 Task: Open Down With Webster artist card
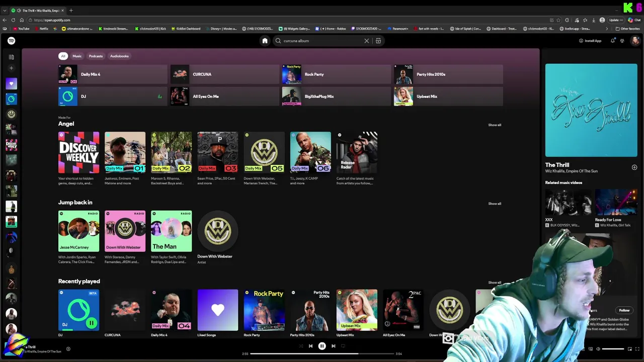click(x=217, y=231)
